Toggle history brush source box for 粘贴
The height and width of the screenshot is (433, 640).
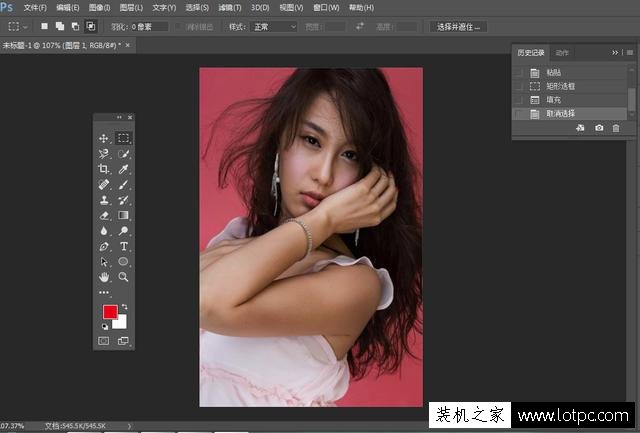click(x=518, y=73)
